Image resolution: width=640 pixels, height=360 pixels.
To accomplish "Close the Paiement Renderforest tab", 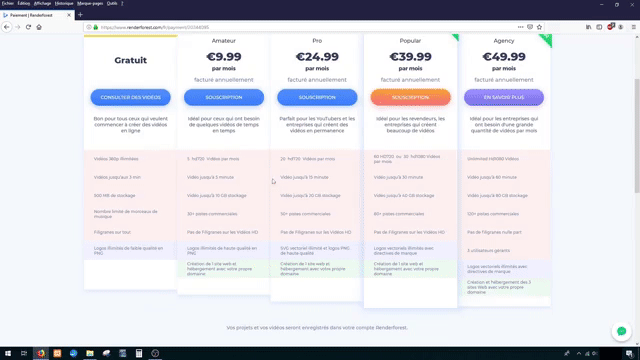I will 69,15.
